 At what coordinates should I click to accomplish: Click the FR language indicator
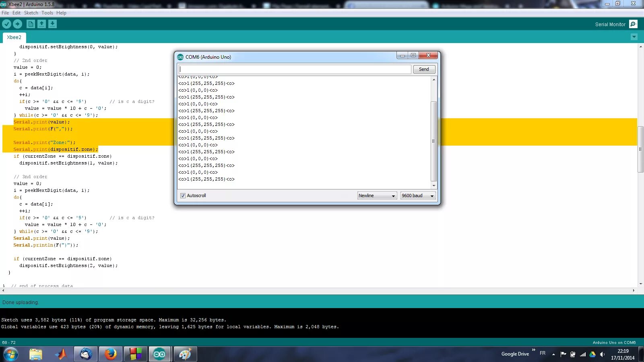(x=543, y=353)
